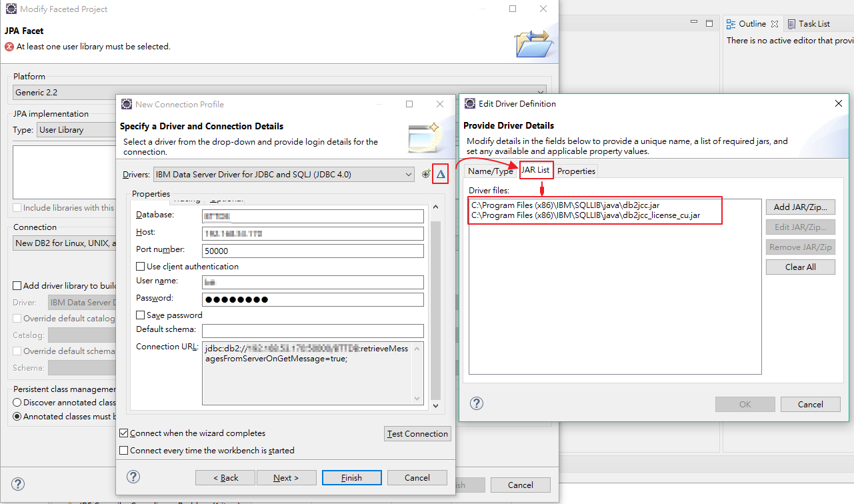Open the Drivers dropdown
This screenshot has width=854, height=504.
[409, 174]
